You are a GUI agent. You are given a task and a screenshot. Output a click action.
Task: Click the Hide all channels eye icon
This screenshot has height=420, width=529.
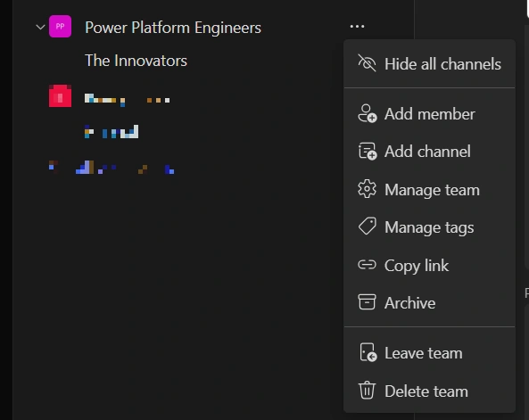pos(367,63)
